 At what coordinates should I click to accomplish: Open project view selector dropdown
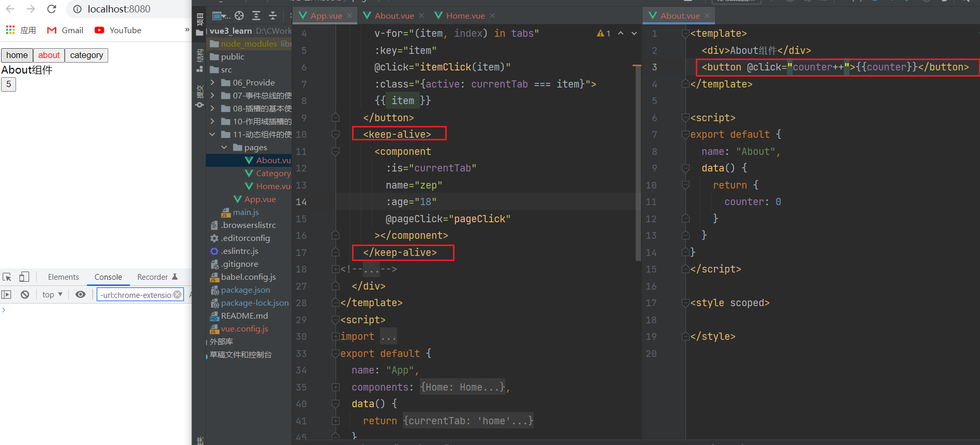point(222,16)
